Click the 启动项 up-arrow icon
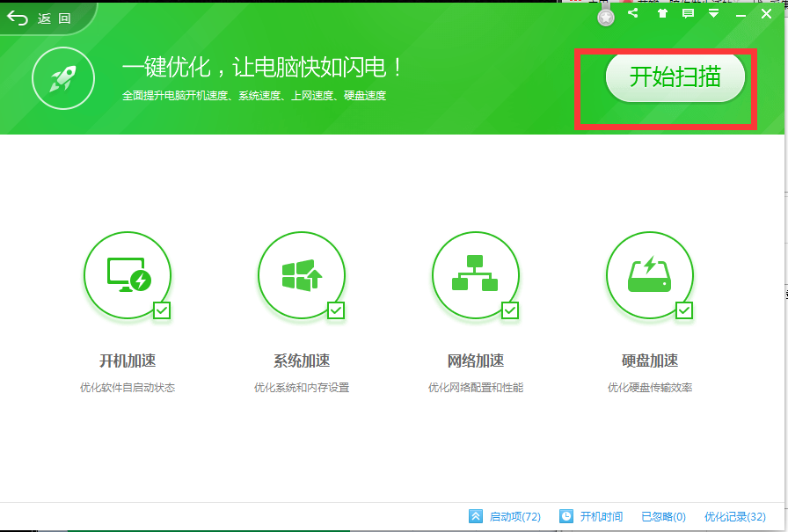The width and height of the screenshot is (788, 532). pos(476,516)
